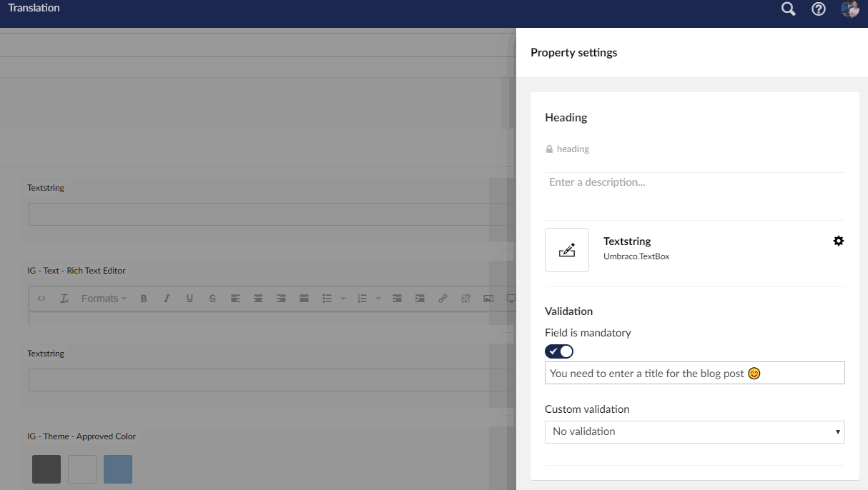The width and height of the screenshot is (868, 490).
Task: Expand numbered list style options arrow
Action: tap(378, 299)
